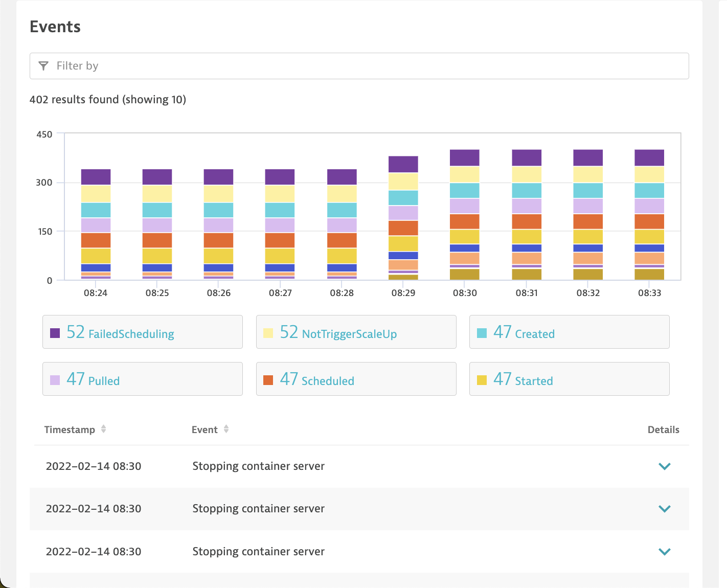Screen dimensions: 727x588
Task: Click the 08:29 x-axis label
Action: point(403,293)
